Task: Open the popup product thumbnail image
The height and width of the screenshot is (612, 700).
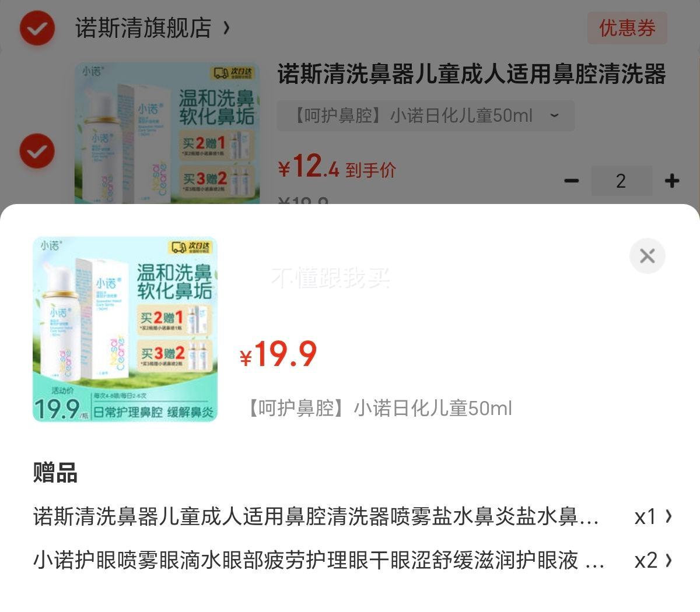Action: point(125,329)
